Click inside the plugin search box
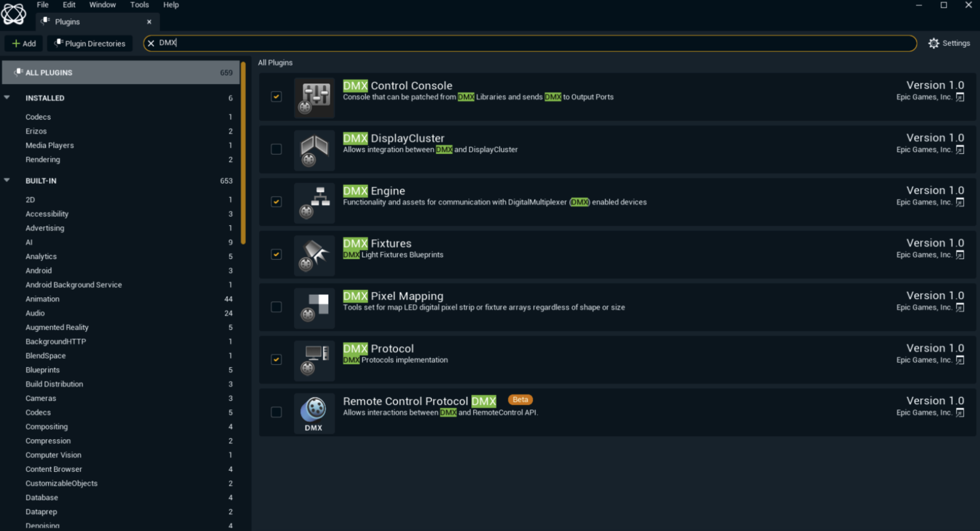The width and height of the screenshot is (980, 531). tap(532, 43)
